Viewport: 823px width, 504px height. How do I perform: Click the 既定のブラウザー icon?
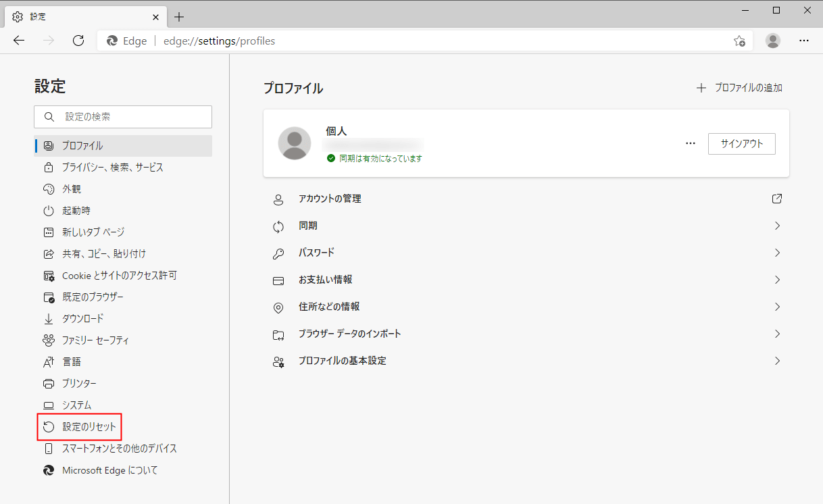(x=49, y=297)
